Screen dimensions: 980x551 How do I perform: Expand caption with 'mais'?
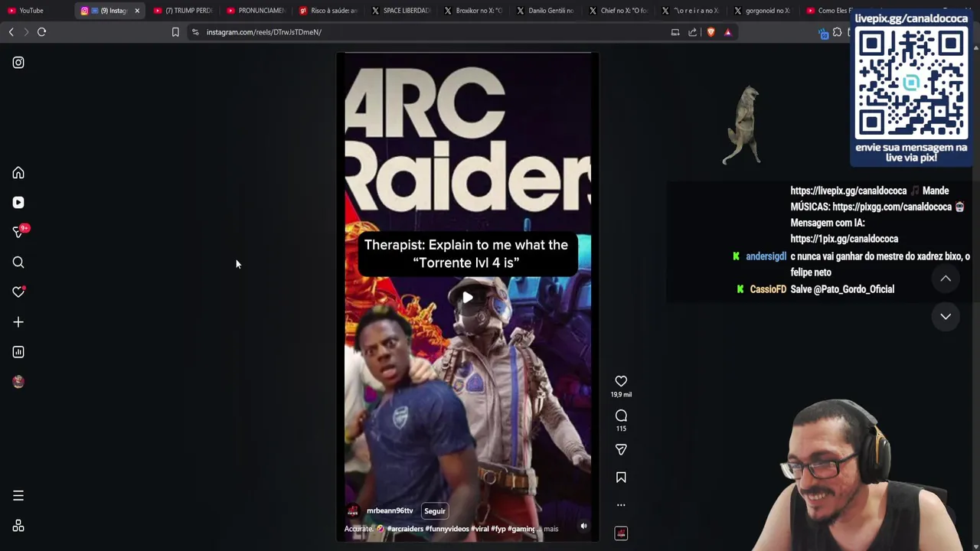[550, 529]
